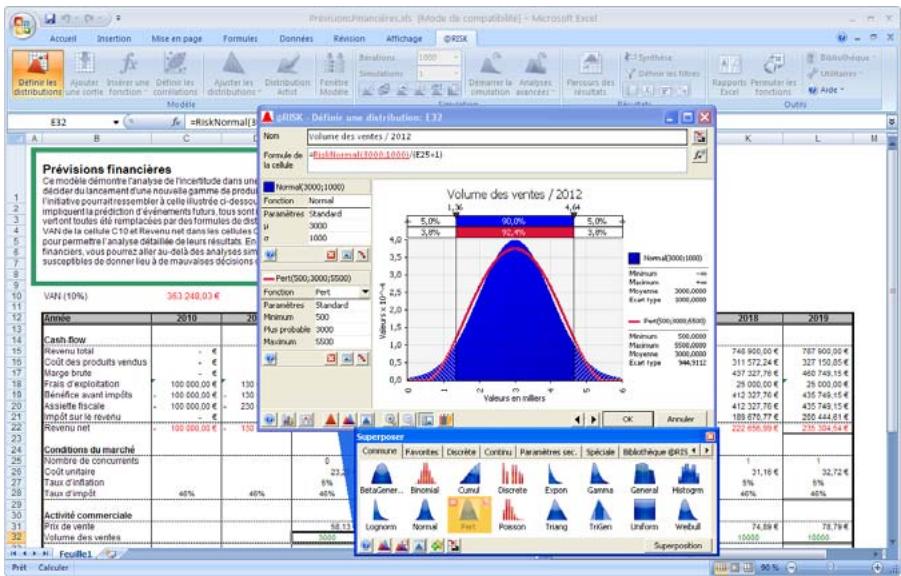Switch to the Discrète tab
The image size is (901, 576).
[x=462, y=450]
